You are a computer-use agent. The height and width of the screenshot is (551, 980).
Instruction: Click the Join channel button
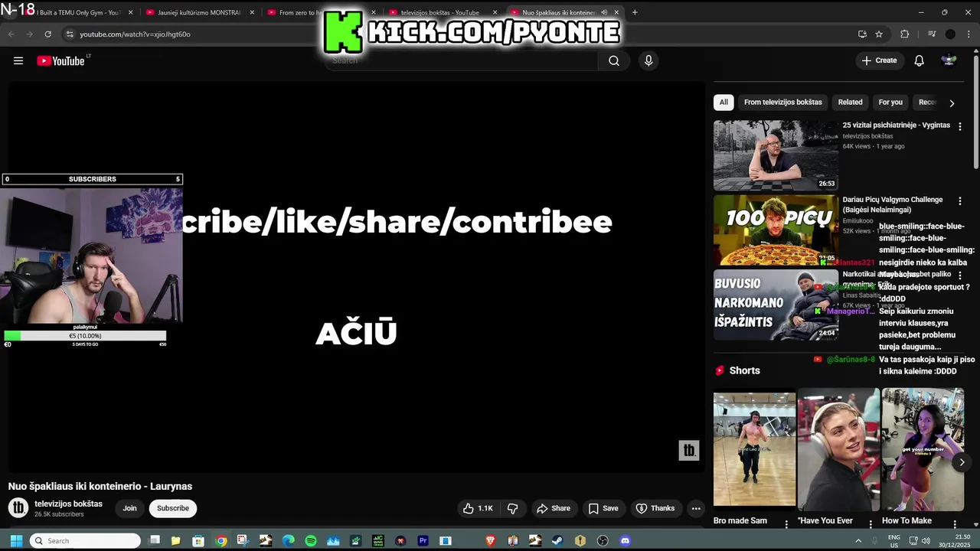pos(130,508)
